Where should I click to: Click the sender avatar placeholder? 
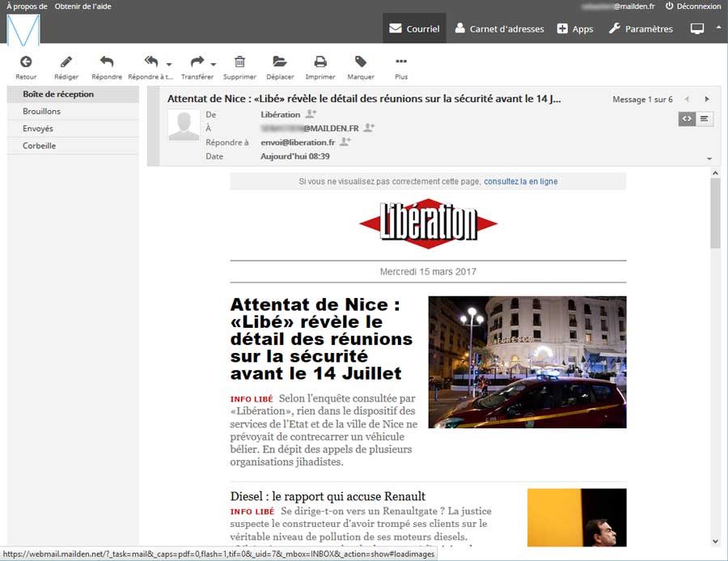tap(184, 125)
